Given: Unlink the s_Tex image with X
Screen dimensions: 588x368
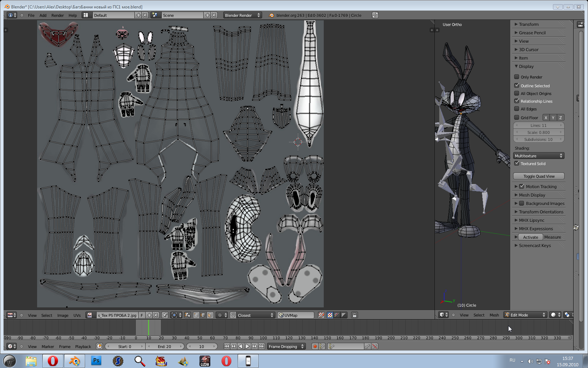Looking at the screenshot, I should pos(156,315).
